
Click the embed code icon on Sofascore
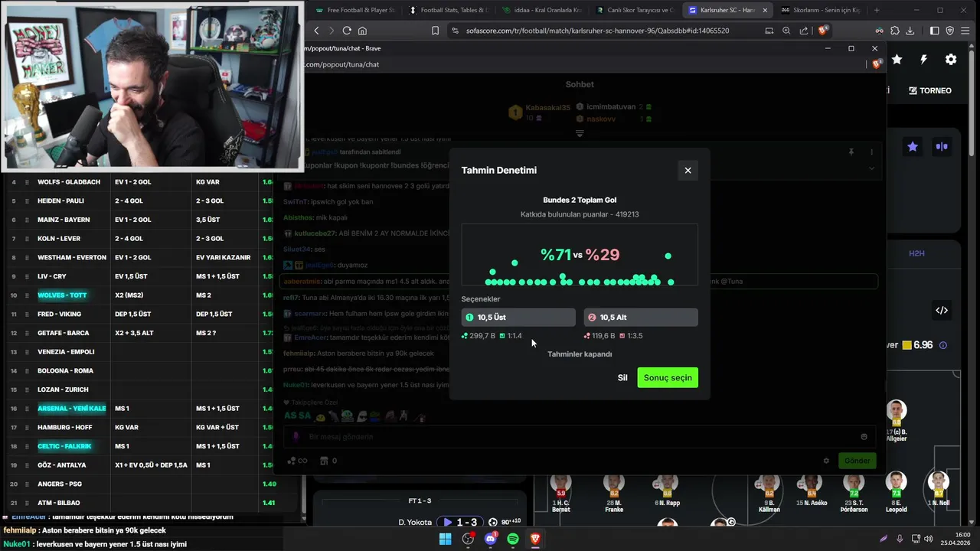point(942,310)
